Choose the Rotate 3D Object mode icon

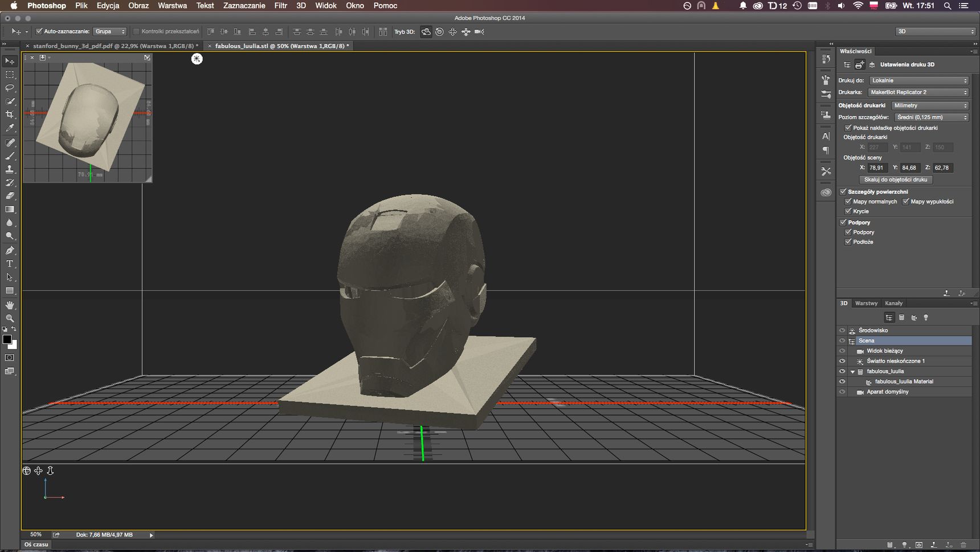[x=426, y=32]
